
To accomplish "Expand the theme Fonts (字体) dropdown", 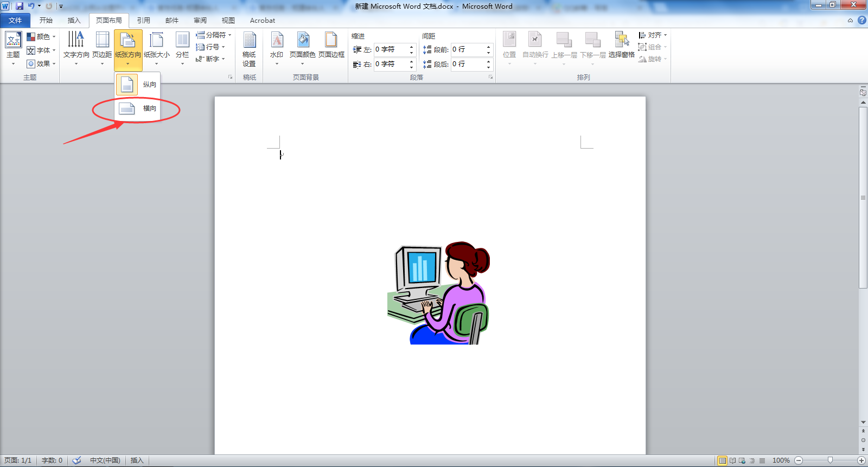I will pos(41,50).
